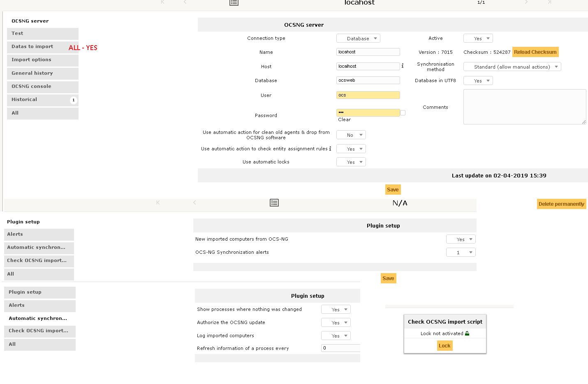
Task: Click the info icon beside the Host field
Action: 403,66
